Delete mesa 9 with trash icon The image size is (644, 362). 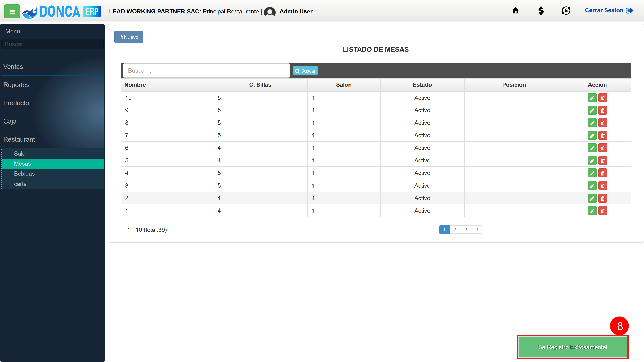click(603, 110)
